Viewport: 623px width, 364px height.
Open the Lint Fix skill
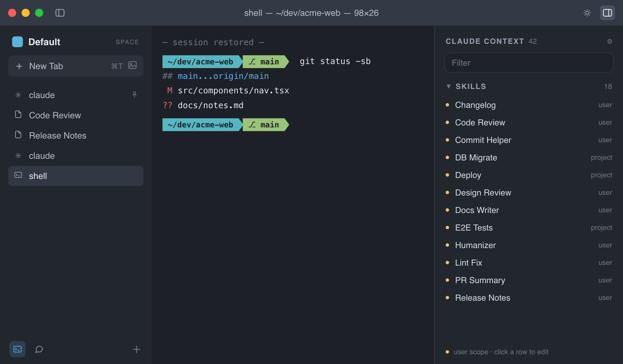tap(529, 263)
